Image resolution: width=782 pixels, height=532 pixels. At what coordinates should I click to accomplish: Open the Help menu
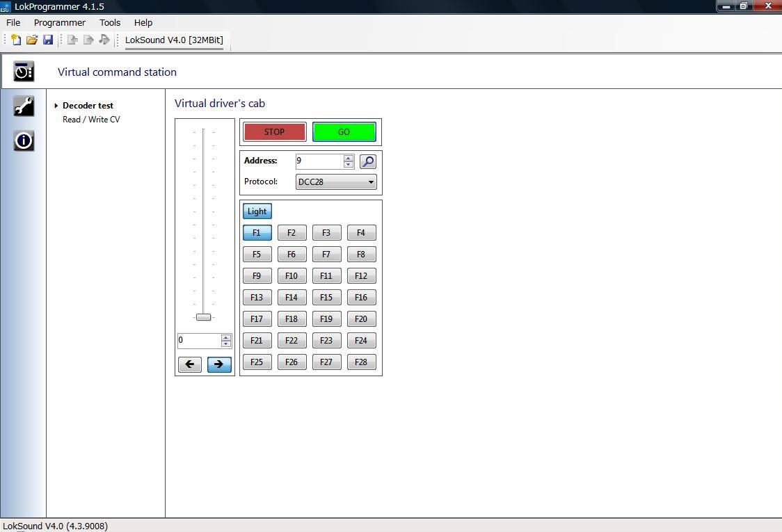(143, 22)
